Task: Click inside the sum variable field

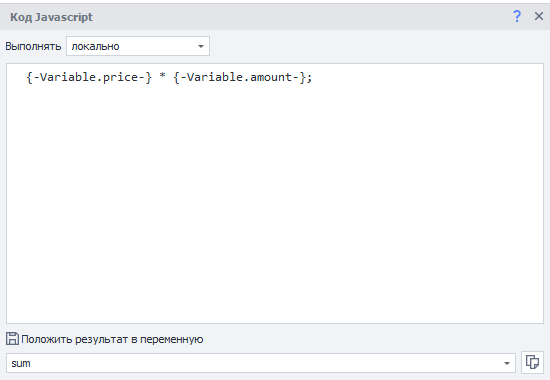Action: pyautogui.click(x=261, y=363)
